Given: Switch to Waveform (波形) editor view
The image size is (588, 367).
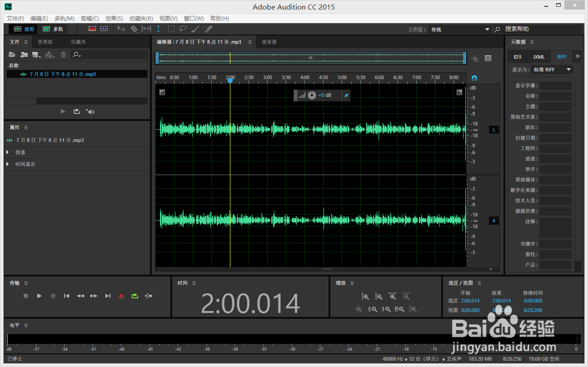Looking at the screenshot, I should [x=24, y=29].
